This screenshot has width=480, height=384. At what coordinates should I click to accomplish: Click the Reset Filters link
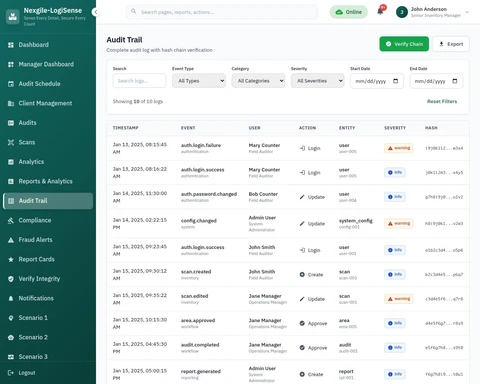[x=442, y=101]
